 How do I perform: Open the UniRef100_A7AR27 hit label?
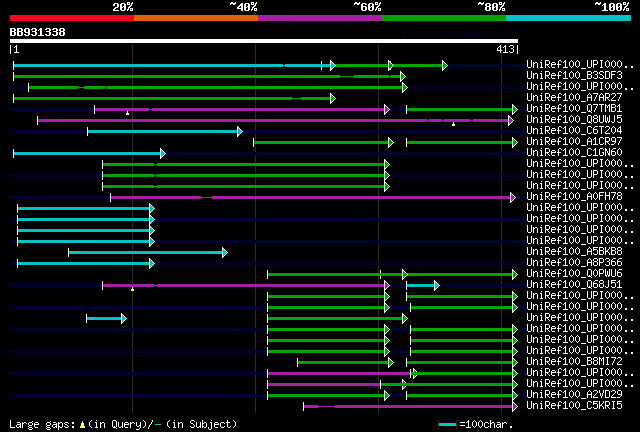coord(574,98)
